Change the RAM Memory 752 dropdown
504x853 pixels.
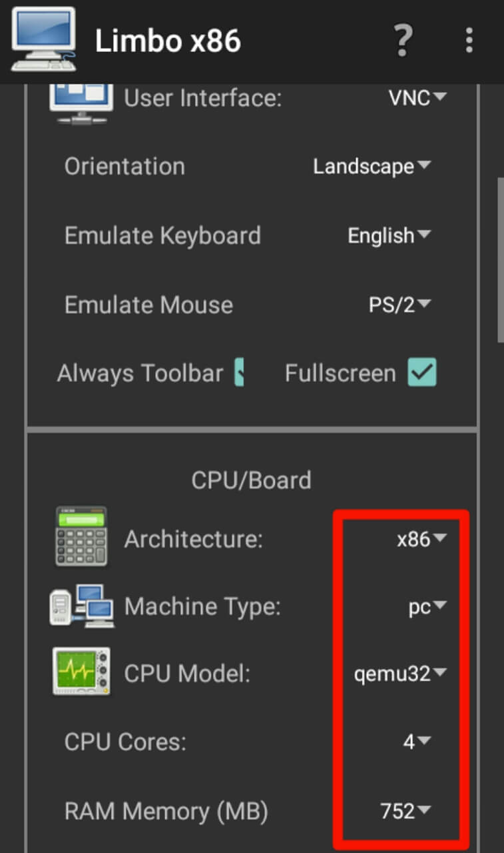pyautogui.click(x=405, y=810)
